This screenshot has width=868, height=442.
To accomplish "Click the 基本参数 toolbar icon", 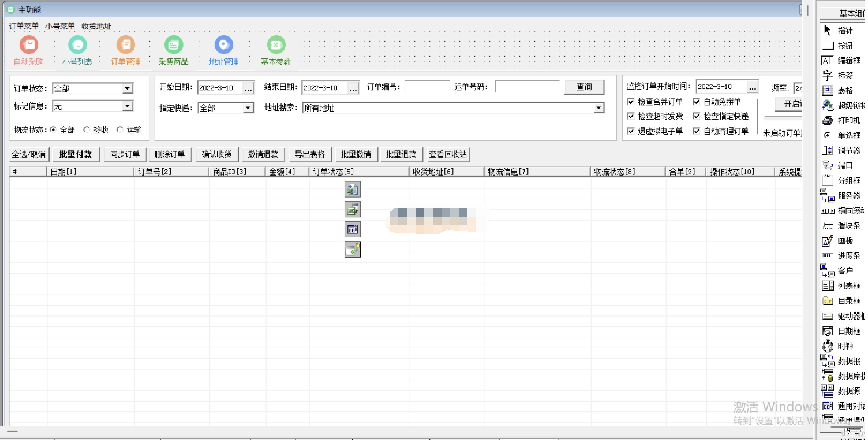I will [x=275, y=50].
